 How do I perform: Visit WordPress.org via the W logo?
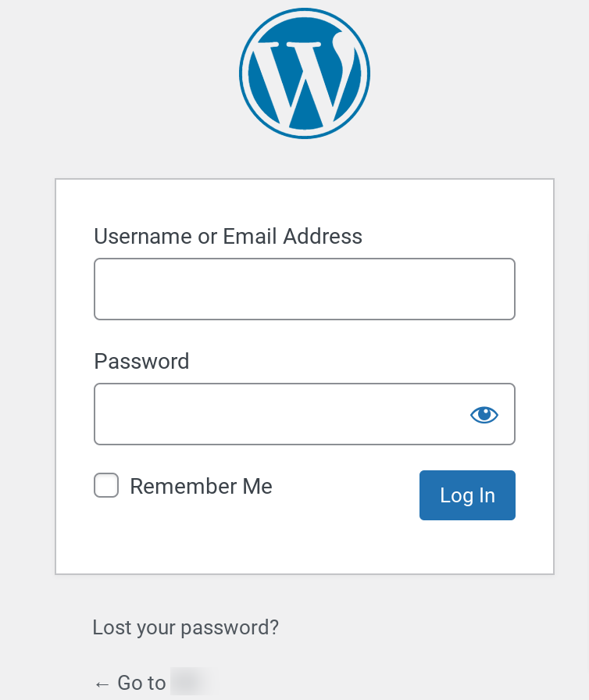[305, 73]
